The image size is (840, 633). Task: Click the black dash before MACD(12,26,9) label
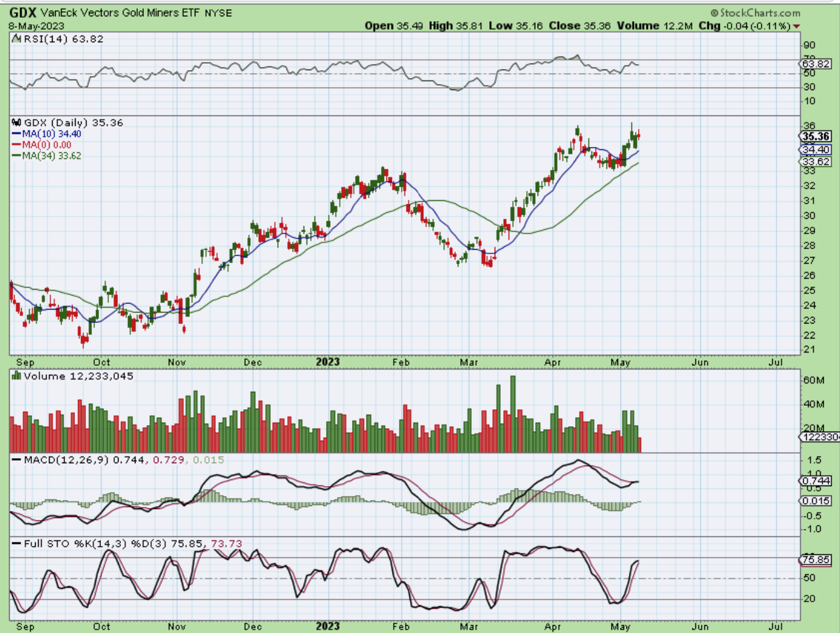click(16, 460)
